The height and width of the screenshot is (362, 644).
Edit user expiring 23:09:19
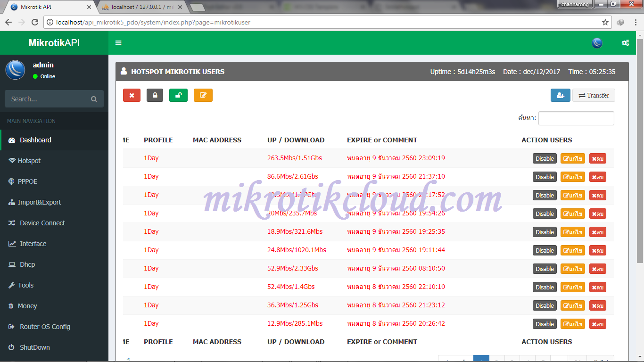573,158
